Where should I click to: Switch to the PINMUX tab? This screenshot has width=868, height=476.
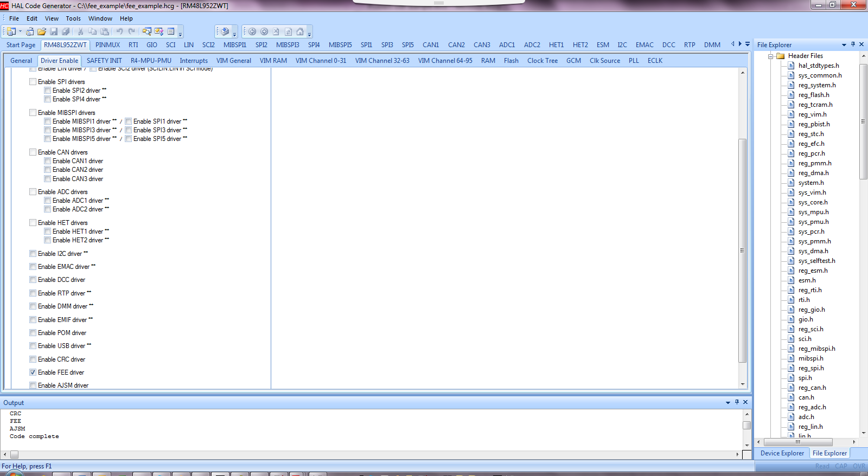click(x=108, y=45)
